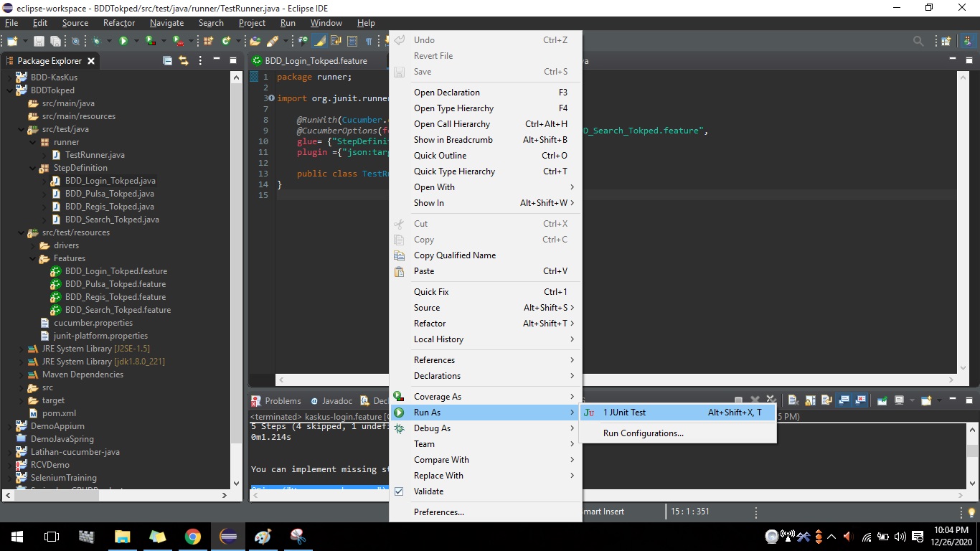
Task: Select pom.xml in Package Explorer
Action: click(x=59, y=413)
